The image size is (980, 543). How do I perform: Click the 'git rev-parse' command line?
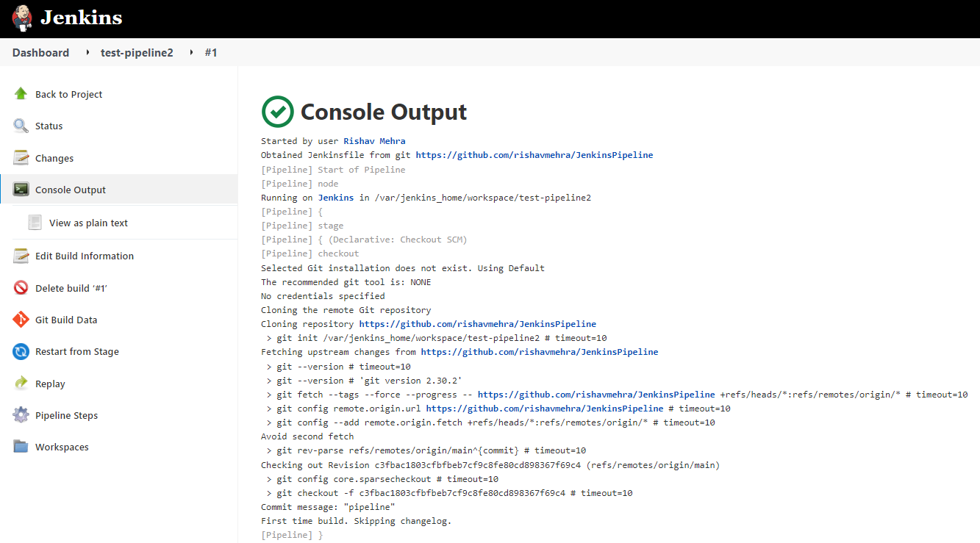426,450
